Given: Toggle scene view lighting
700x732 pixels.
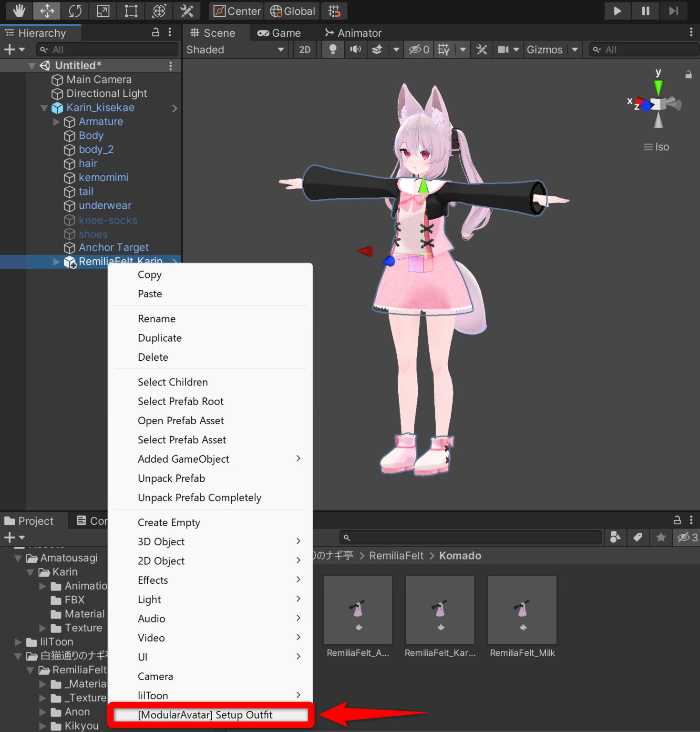Looking at the screenshot, I should point(332,50).
